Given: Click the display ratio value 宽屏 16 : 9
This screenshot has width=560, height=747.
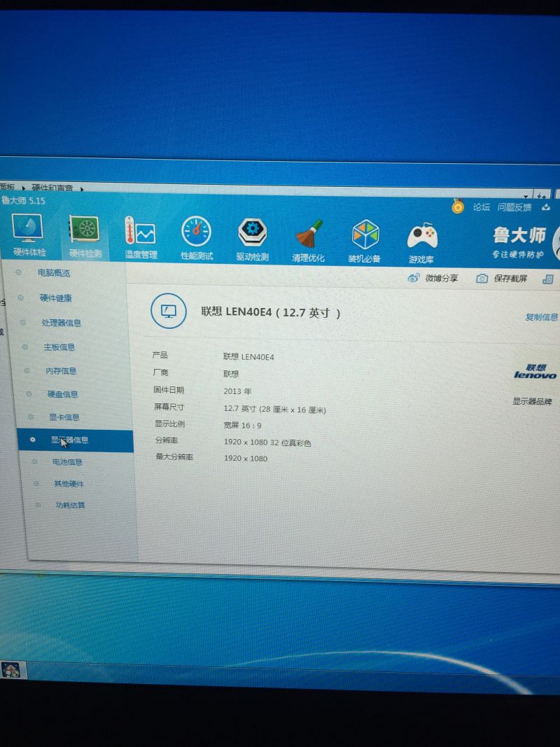Looking at the screenshot, I should tap(242, 426).
